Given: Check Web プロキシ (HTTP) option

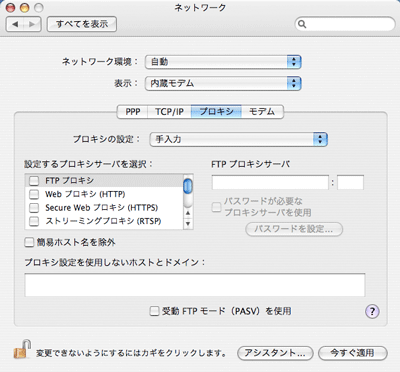Looking at the screenshot, I should [x=34, y=194].
